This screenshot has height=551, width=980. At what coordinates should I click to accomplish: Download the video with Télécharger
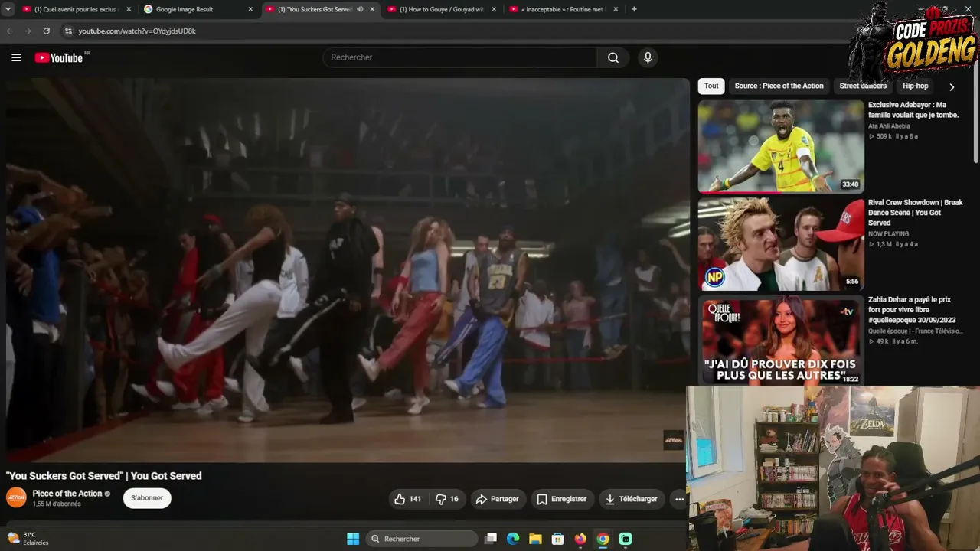(632, 499)
